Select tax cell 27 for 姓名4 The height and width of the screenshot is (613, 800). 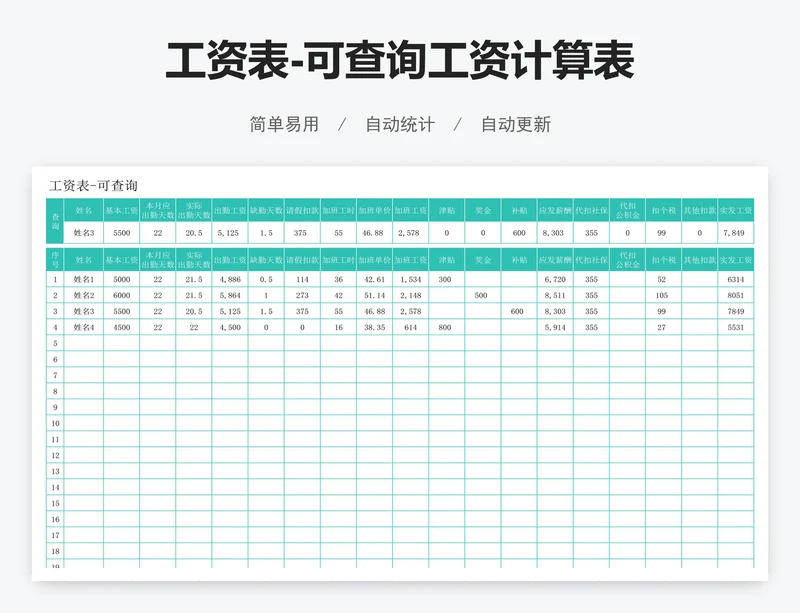point(663,327)
